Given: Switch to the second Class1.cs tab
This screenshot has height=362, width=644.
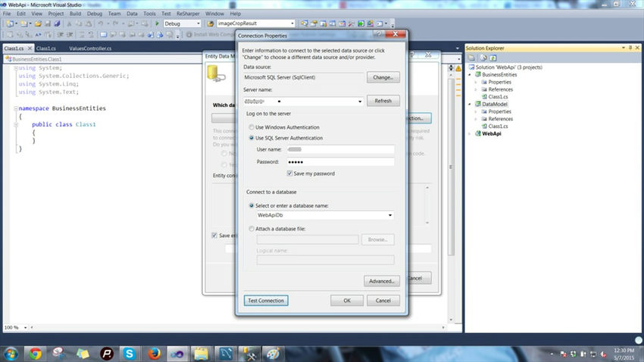Looking at the screenshot, I should pyautogui.click(x=46, y=48).
